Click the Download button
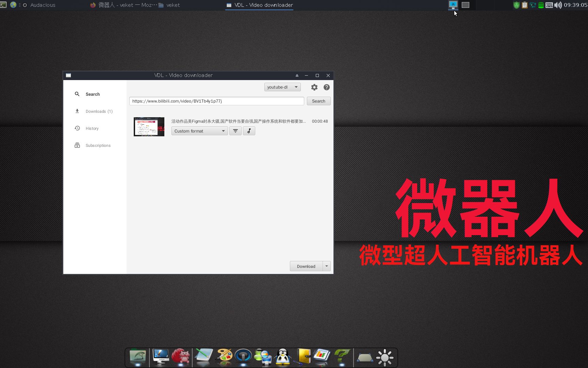This screenshot has height=368, width=588. (x=306, y=266)
